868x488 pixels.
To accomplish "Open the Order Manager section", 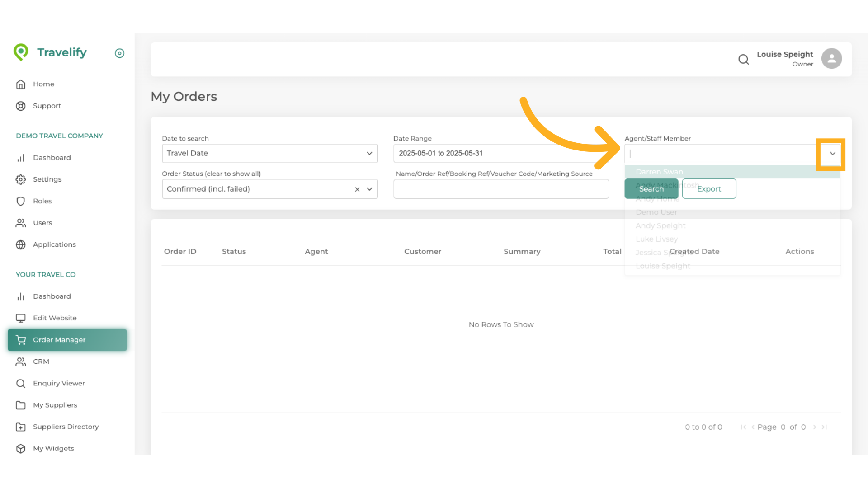I will coord(59,339).
